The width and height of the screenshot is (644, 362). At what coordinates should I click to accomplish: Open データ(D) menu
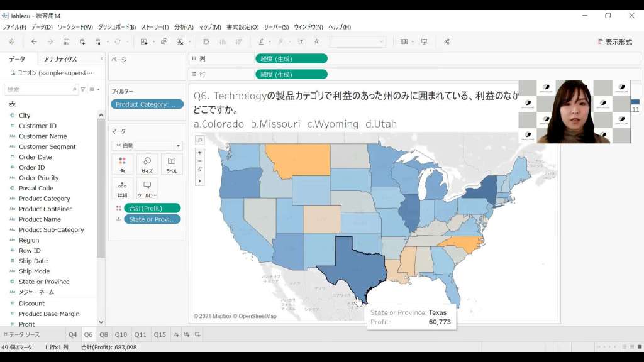point(42,27)
